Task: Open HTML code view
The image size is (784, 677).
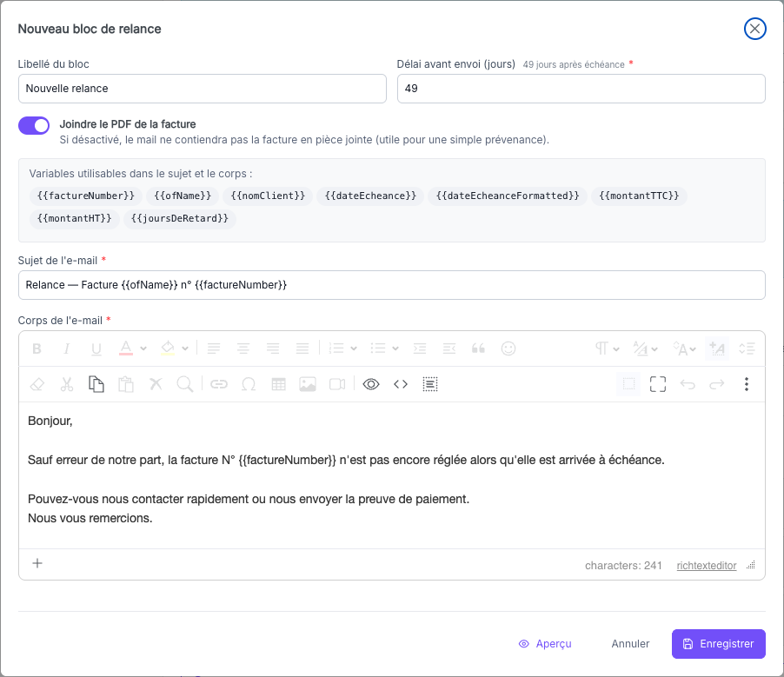Action: [401, 384]
